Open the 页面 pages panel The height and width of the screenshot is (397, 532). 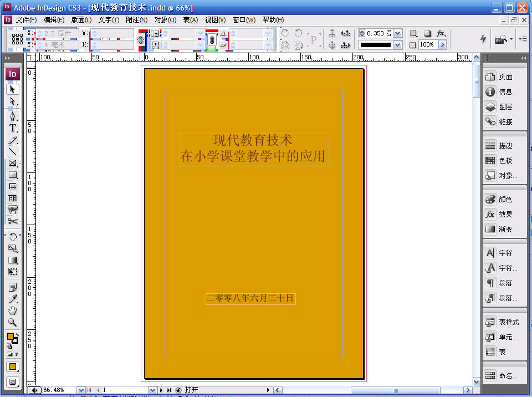[505, 77]
